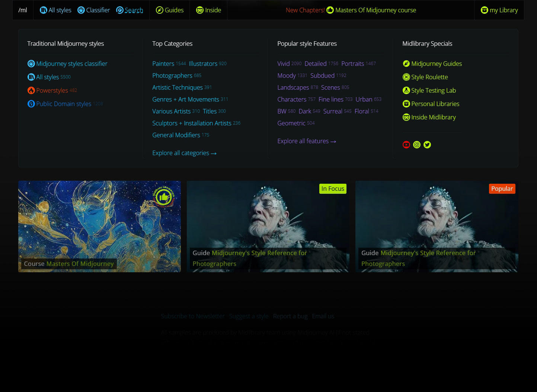Select the Detailed style feature
The width and height of the screenshot is (537, 392).
(316, 64)
